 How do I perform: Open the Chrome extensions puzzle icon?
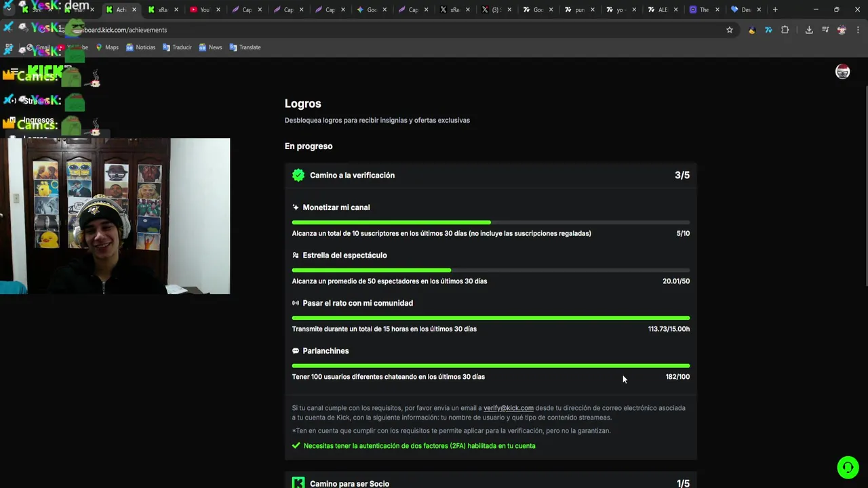click(785, 30)
